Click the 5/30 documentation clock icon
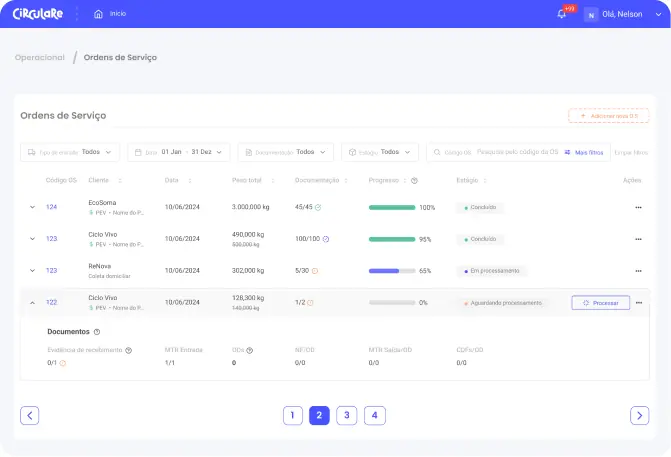Viewport: 671px width, 457px height. point(315,271)
